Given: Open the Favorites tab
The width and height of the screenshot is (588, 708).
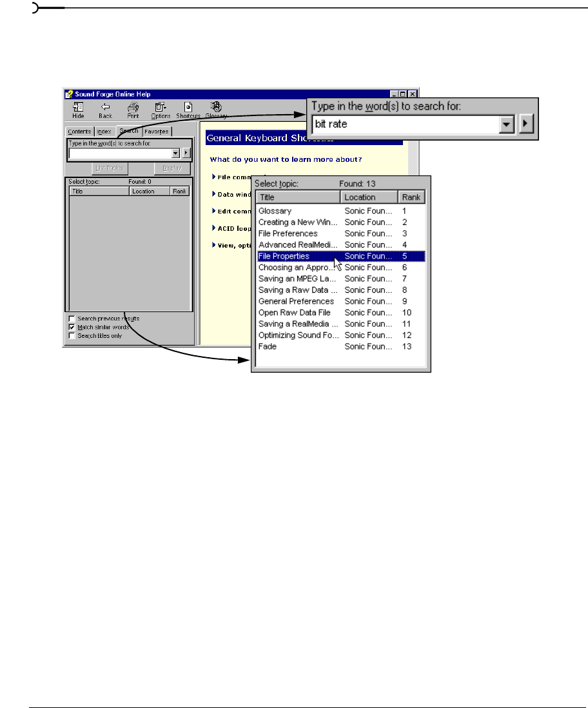Looking at the screenshot, I should point(157,132).
